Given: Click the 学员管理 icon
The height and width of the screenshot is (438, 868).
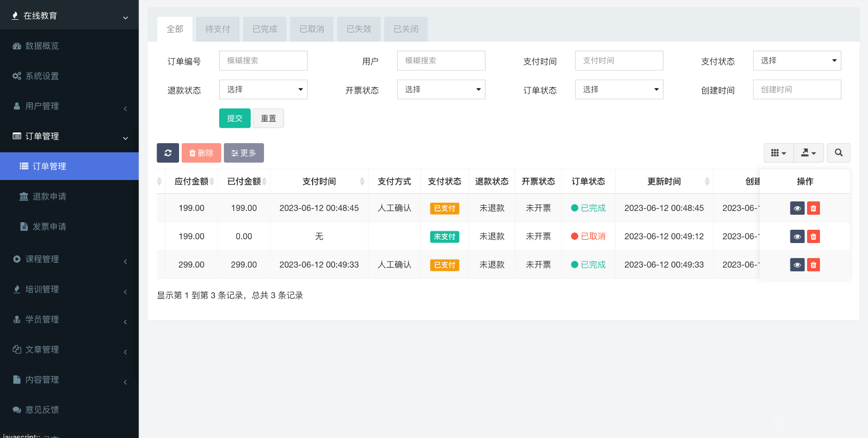Looking at the screenshot, I should tap(17, 319).
